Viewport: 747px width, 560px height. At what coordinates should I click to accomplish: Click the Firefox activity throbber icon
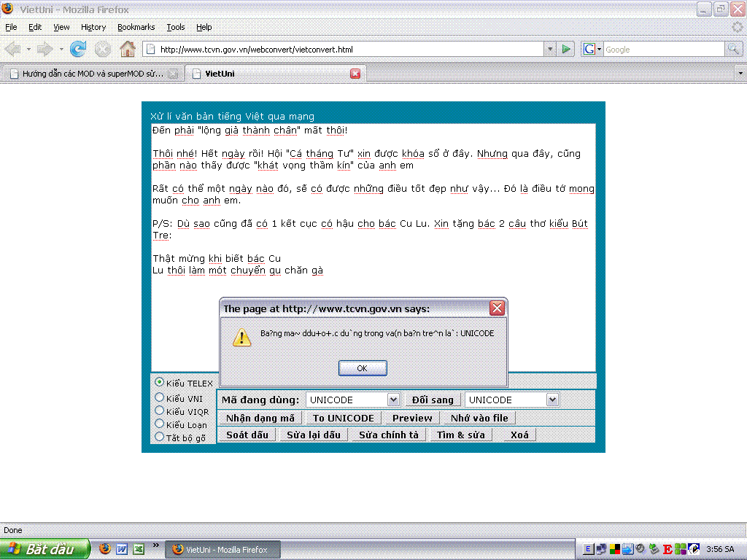point(738,27)
